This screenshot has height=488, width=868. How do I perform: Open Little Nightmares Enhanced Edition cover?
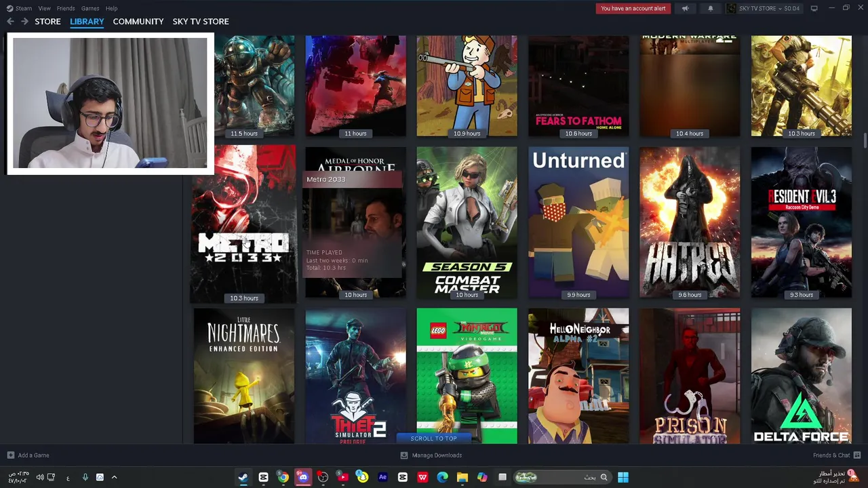(244, 376)
